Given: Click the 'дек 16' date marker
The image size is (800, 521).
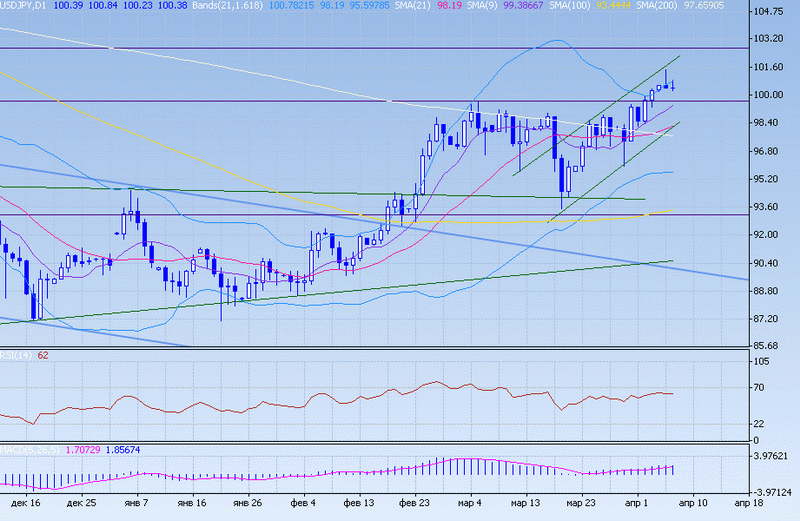Looking at the screenshot, I should pyautogui.click(x=28, y=506).
